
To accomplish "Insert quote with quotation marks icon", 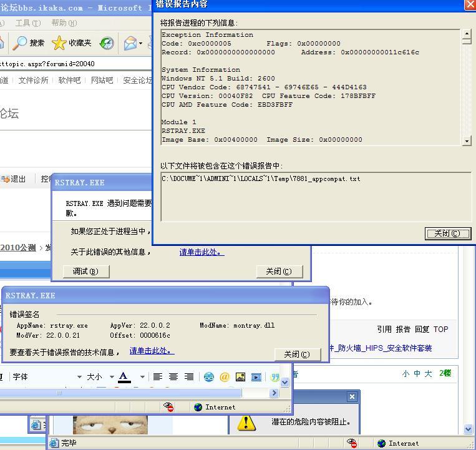I will coord(275,377).
